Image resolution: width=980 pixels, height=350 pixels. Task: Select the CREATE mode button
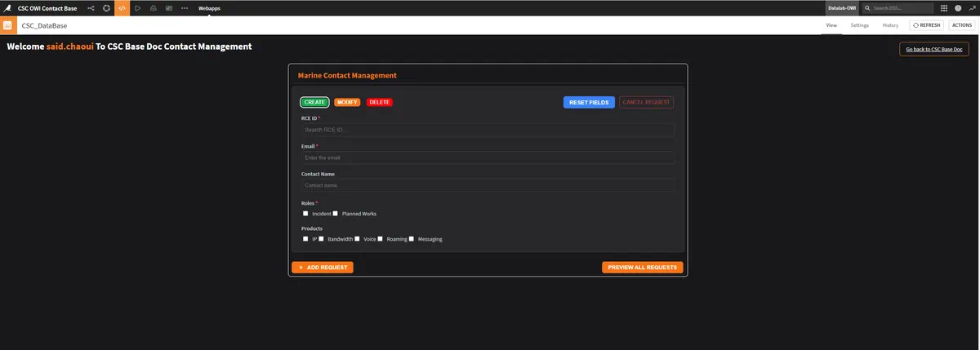(314, 102)
